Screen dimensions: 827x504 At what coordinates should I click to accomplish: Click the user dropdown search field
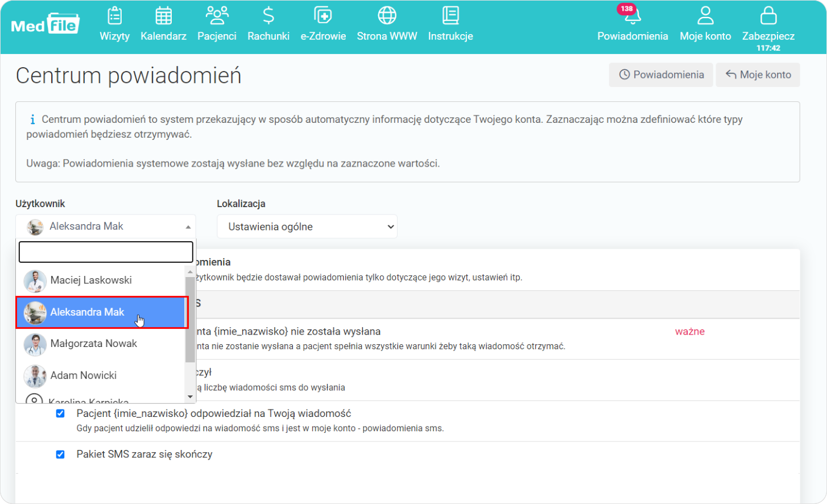[106, 252]
